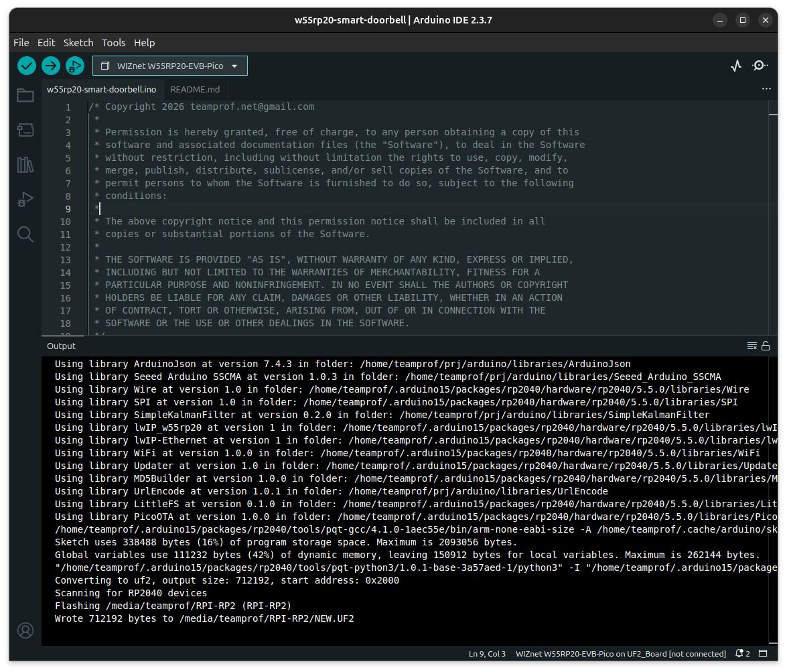Maximize the Arduino IDE window

coord(742,20)
